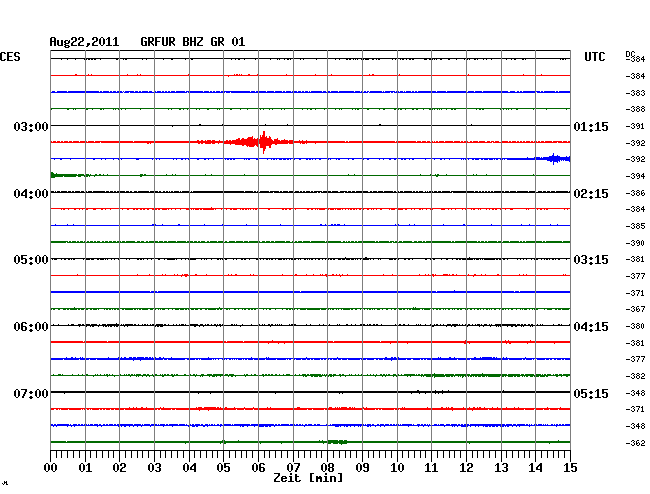Viewport: 650px width, 494px height.
Task: Click the green signal burst at trace start
Action: click(68, 175)
